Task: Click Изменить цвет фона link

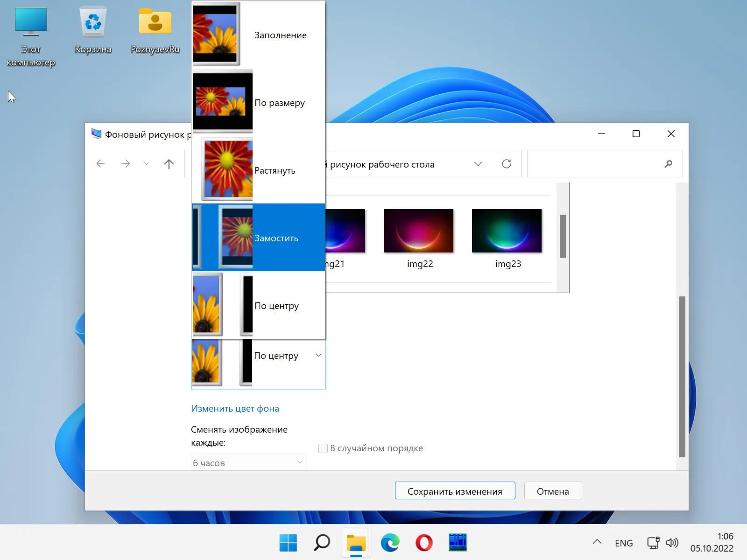Action: 235,408
